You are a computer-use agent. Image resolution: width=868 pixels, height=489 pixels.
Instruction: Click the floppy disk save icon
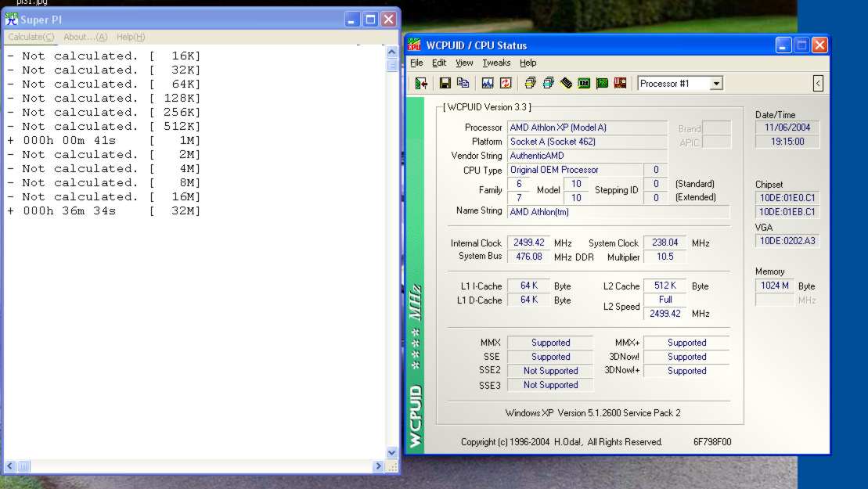445,84
